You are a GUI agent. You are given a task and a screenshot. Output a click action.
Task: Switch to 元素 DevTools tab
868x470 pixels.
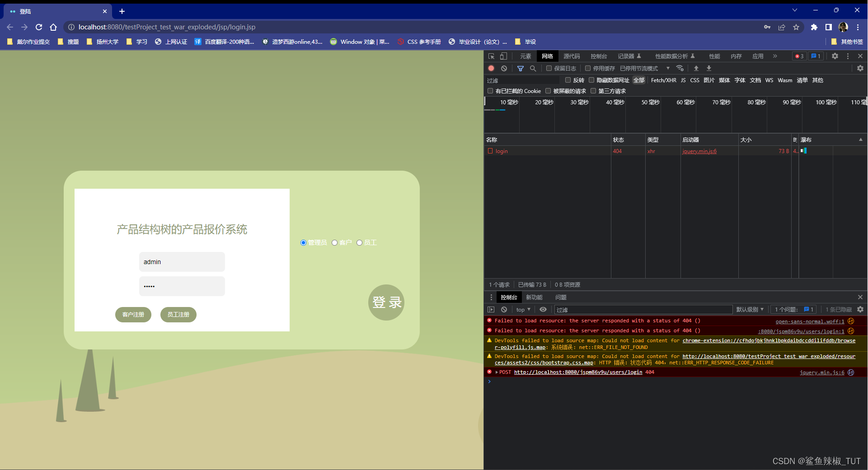click(525, 56)
